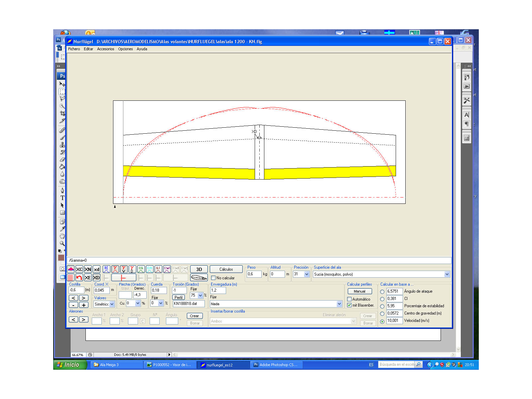This screenshot has width=532, height=399.
Task: Select the Ángulo de ataque radio button
Action: tap(382, 292)
